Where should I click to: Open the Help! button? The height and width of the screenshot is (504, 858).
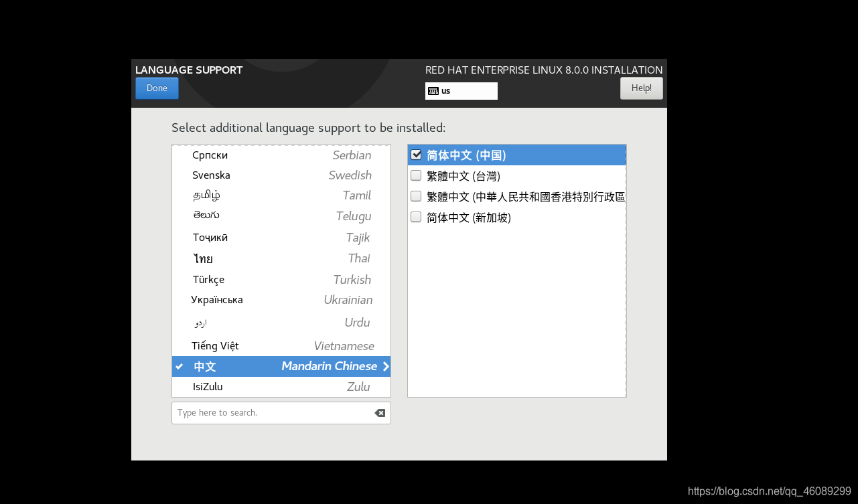click(x=641, y=88)
